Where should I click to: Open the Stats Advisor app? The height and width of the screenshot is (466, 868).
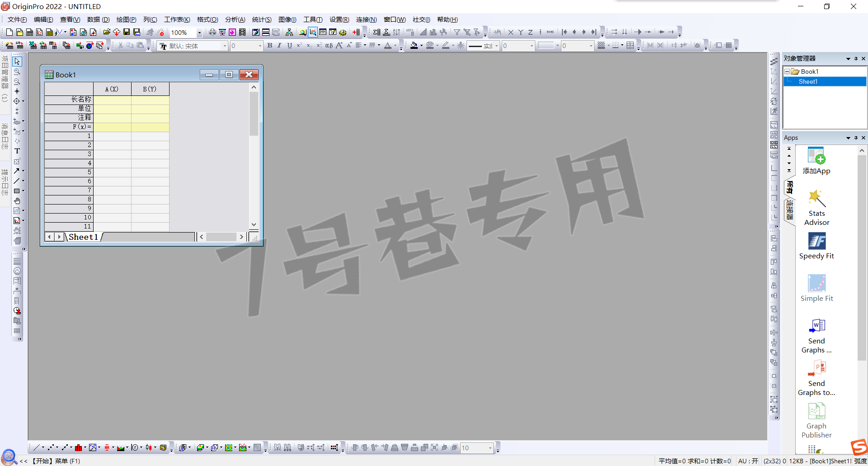(x=816, y=208)
